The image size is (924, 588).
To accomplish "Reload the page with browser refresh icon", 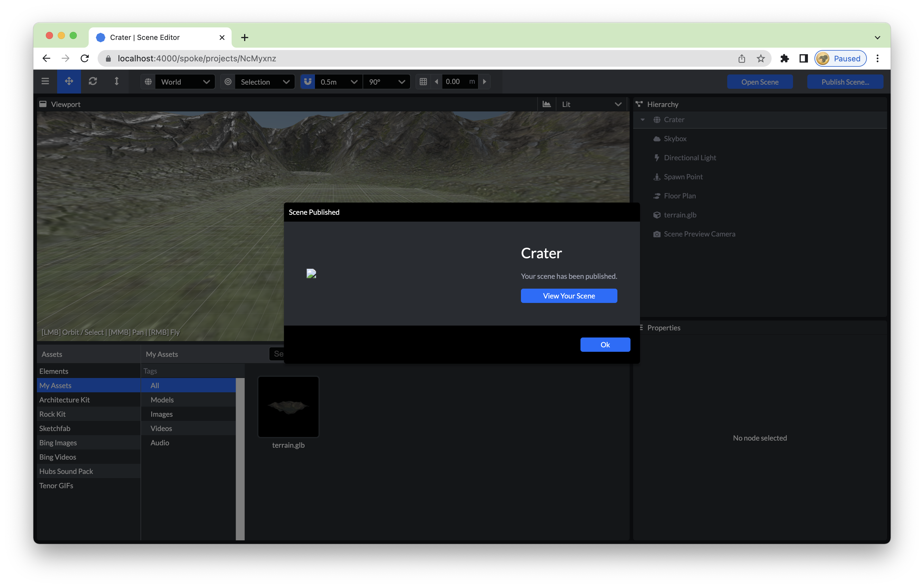I will [x=85, y=58].
